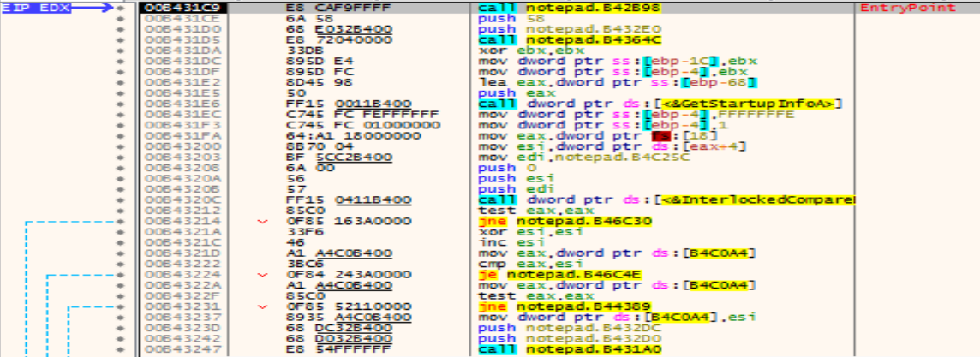This screenshot has width=980, height=357.
Task: Toggle breakpoint dot beside address 00B43231
Action: [x=121, y=306]
